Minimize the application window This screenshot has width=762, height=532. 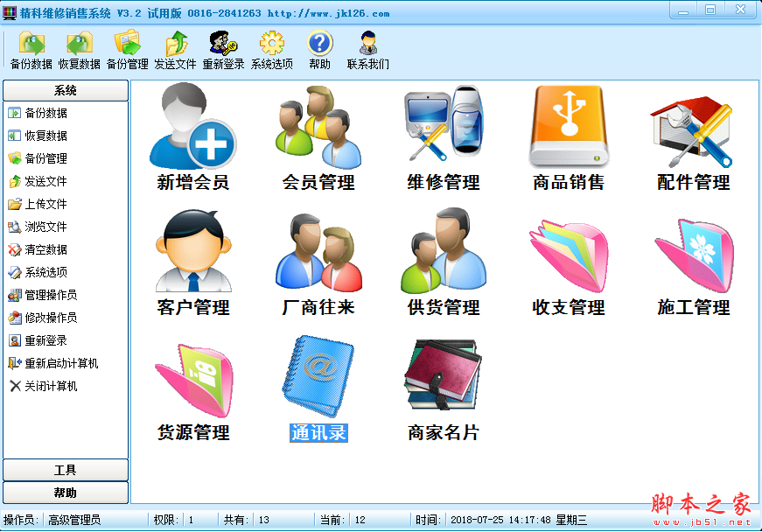(x=683, y=10)
